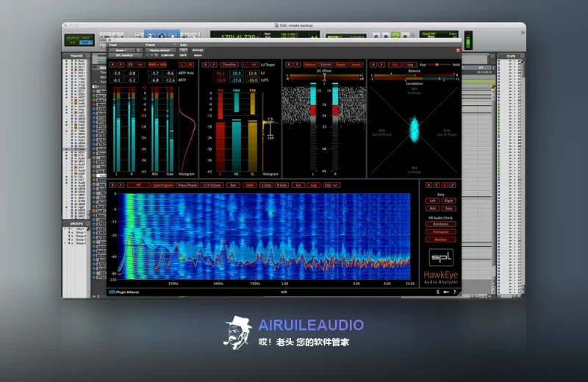Click the dollar sign icon in plugin footer

[437, 292]
